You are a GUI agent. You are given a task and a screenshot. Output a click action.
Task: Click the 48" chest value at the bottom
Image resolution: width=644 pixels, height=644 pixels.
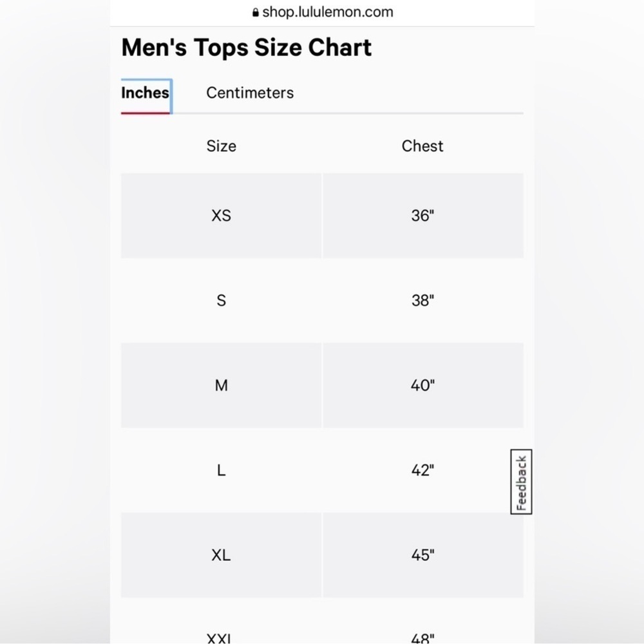[422, 638]
